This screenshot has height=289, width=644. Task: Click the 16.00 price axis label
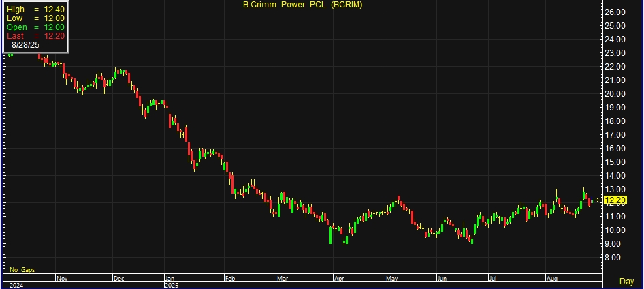pos(615,149)
